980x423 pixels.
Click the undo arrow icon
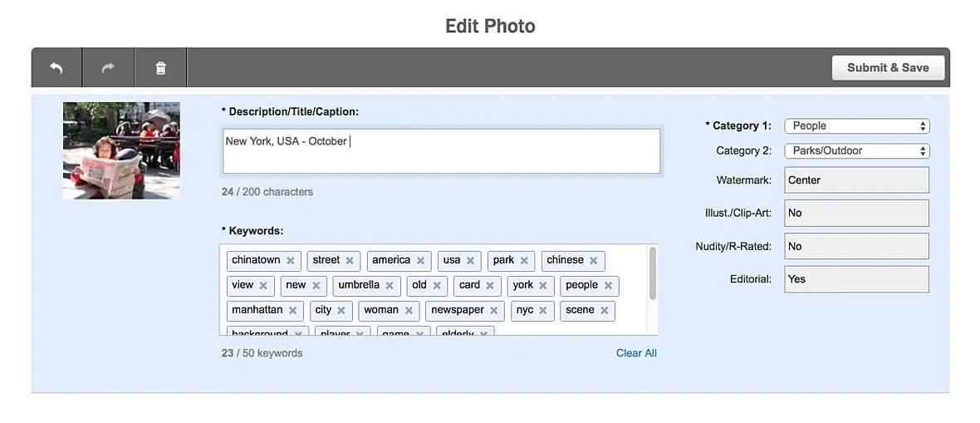[x=56, y=68]
